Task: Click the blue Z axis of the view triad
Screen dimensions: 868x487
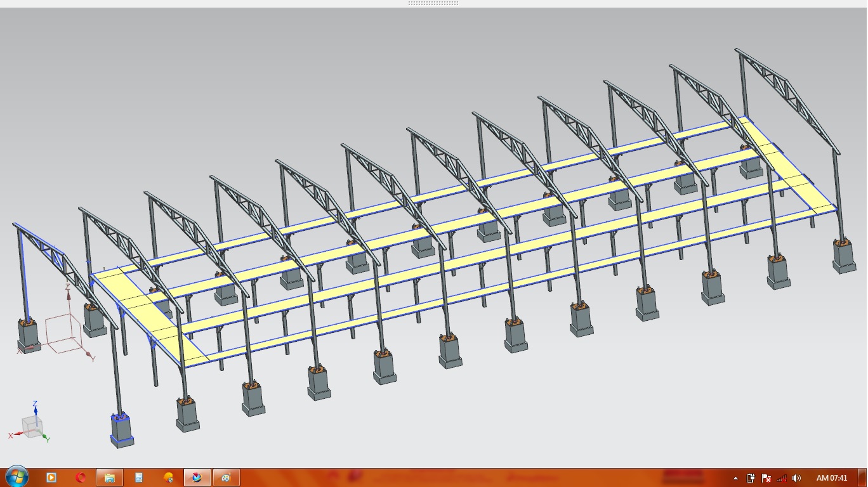Action: (36, 411)
